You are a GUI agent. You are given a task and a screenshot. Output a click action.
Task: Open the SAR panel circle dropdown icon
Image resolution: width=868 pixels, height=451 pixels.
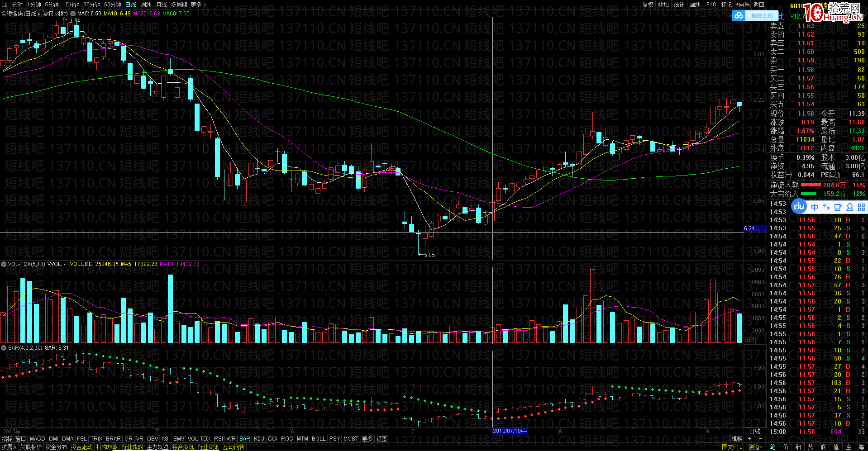point(4,348)
